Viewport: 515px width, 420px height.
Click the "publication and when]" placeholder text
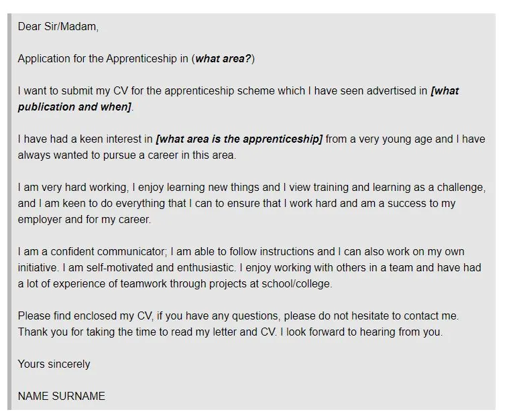click(74, 107)
